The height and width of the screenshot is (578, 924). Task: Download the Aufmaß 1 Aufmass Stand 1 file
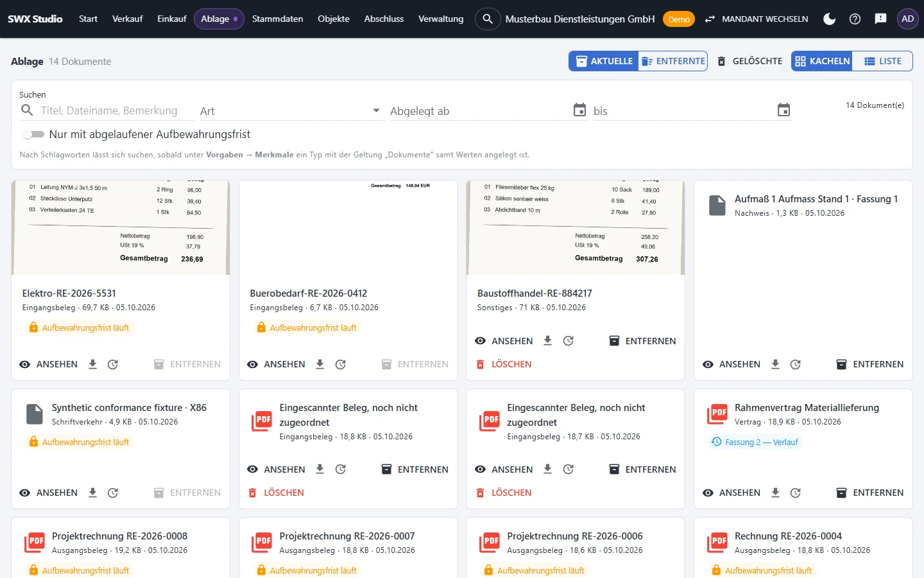775,364
